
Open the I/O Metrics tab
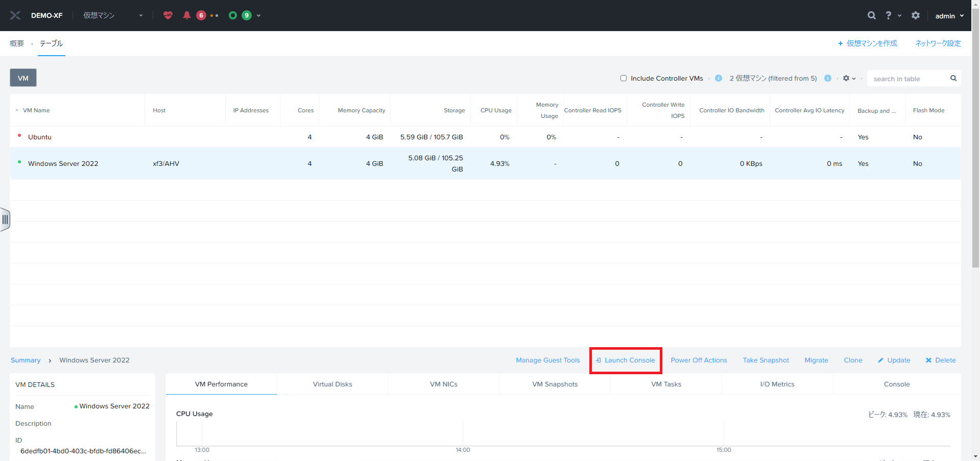pyautogui.click(x=777, y=384)
